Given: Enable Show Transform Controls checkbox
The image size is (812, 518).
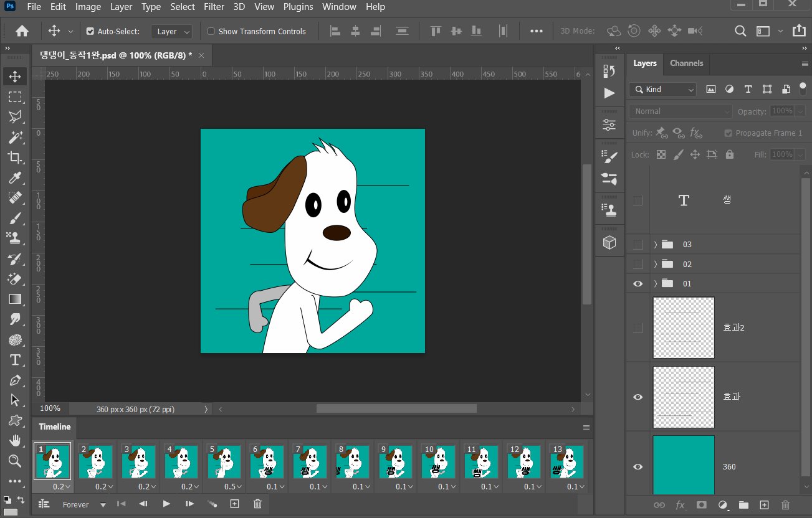Looking at the screenshot, I should (x=211, y=31).
